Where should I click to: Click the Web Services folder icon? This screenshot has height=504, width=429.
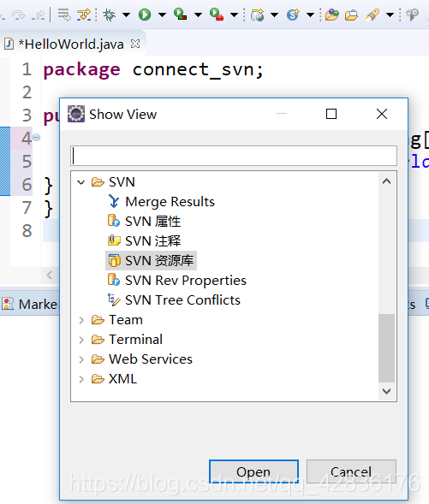(x=98, y=359)
